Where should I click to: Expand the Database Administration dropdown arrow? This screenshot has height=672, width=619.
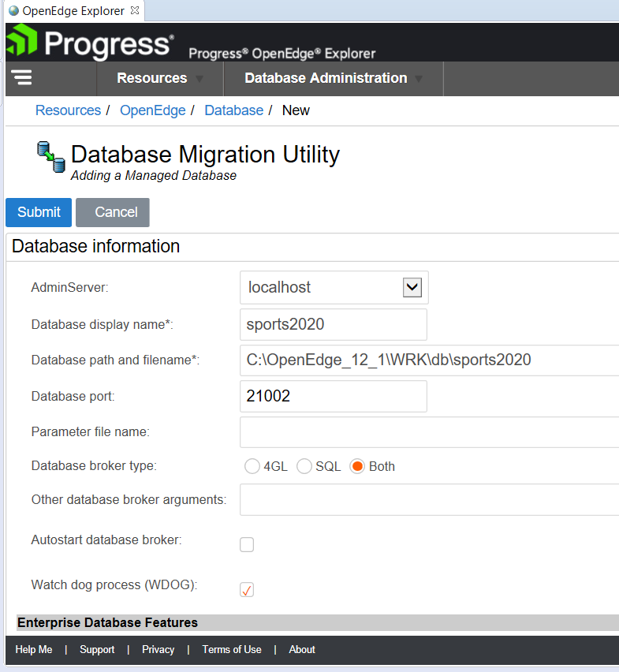tap(419, 79)
